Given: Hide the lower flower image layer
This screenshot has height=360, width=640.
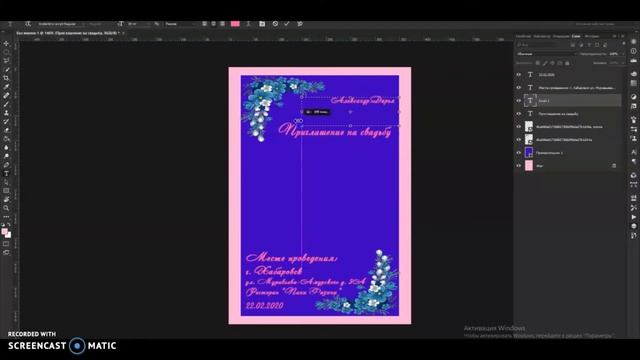Looking at the screenshot, I should [519, 140].
